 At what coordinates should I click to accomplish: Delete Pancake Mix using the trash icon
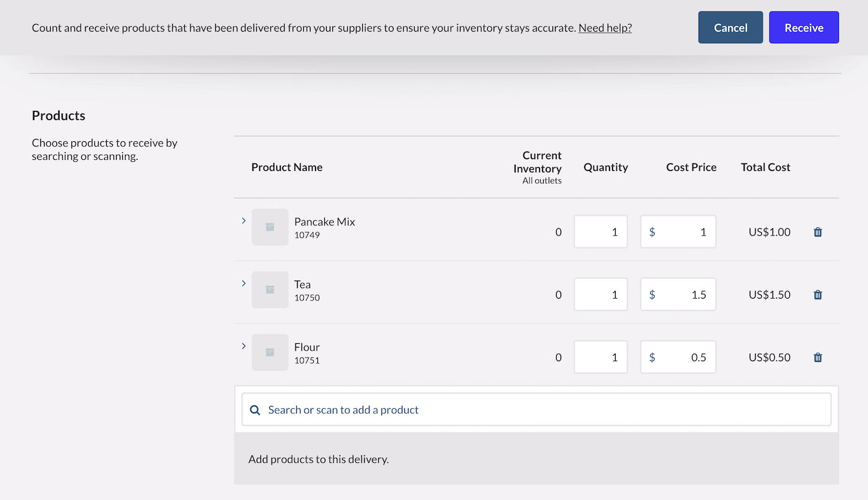pos(817,231)
